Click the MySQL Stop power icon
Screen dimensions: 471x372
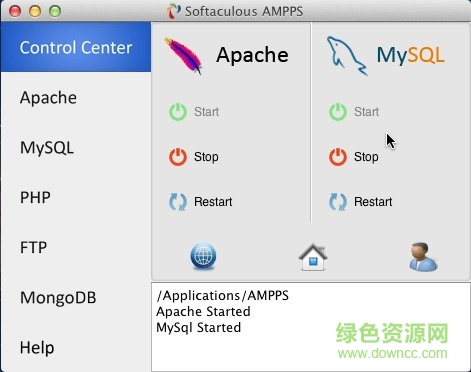(x=338, y=157)
